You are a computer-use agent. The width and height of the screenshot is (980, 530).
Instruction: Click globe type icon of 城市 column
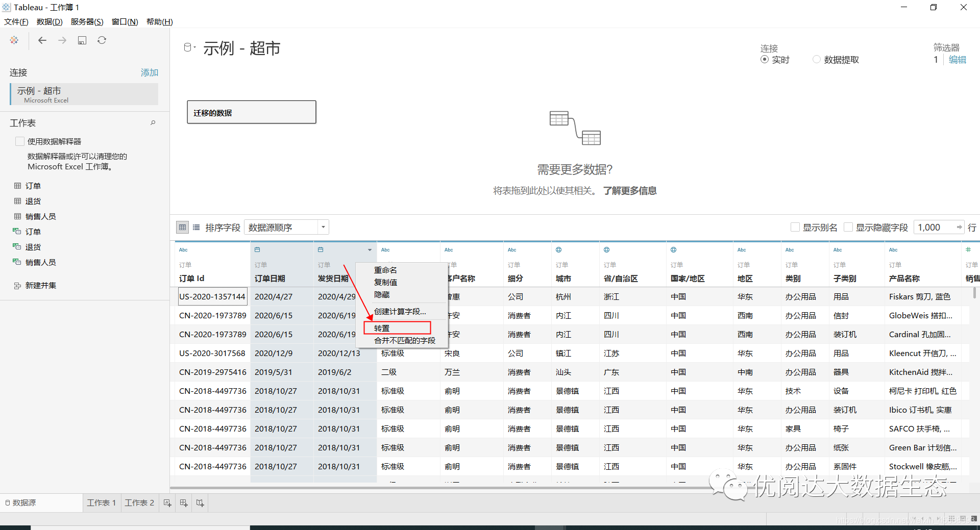(x=559, y=250)
